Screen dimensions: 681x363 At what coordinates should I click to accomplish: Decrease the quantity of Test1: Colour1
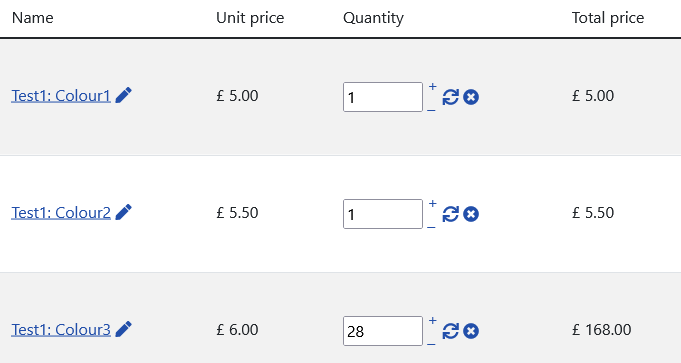tap(431, 110)
